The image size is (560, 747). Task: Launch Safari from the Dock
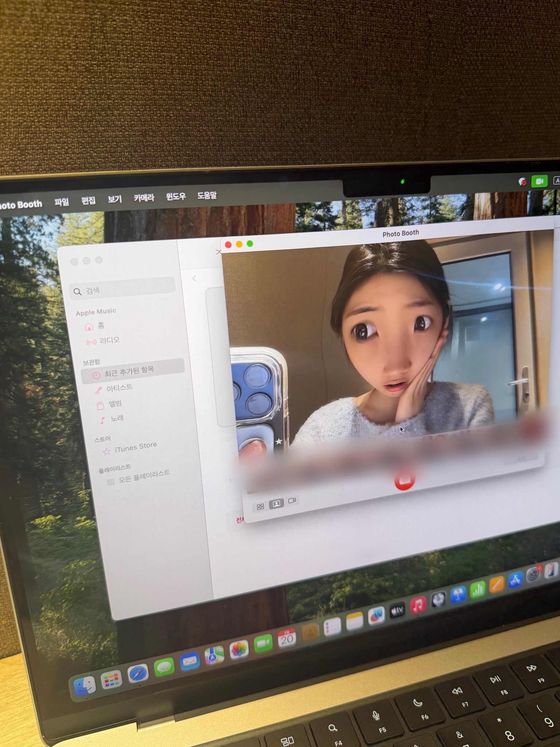[x=138, y=673]
